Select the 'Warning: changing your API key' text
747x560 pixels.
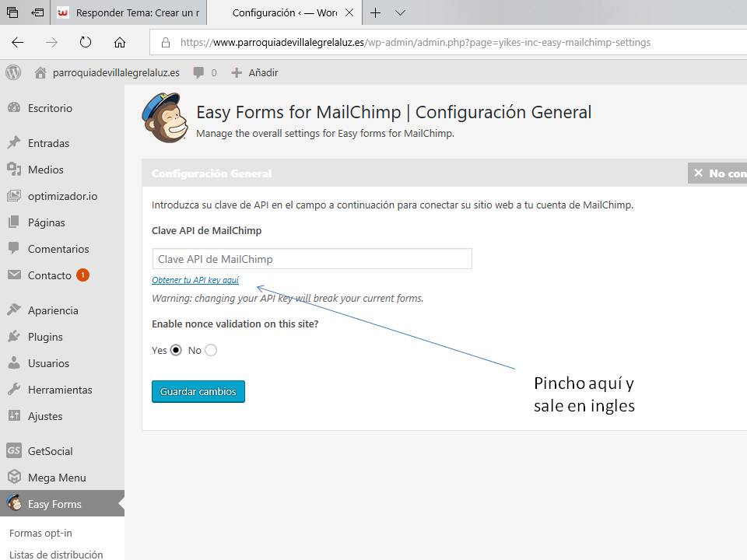(x=287, y=298)
